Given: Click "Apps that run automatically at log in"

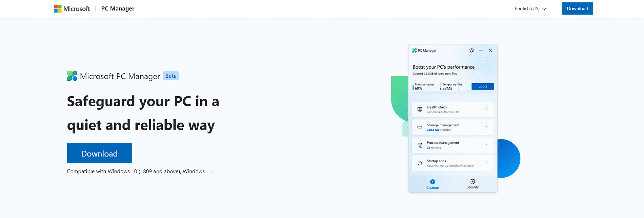Looking at the screenshot, I should coord(450,166).
